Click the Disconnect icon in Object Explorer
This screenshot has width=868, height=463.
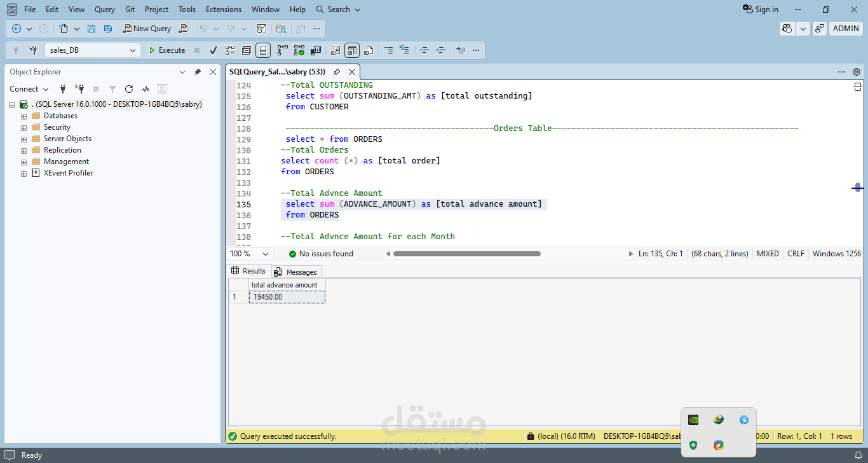(x=79, y=89)
